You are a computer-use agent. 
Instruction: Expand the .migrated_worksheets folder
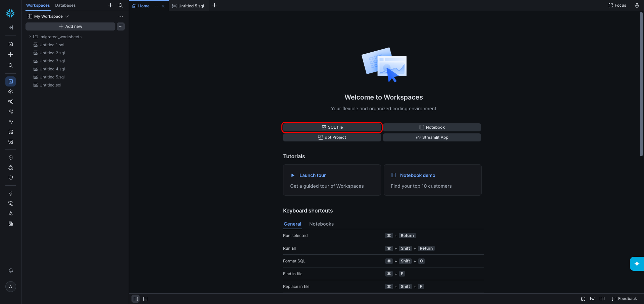pyautogui.click(x=30, y=37)
